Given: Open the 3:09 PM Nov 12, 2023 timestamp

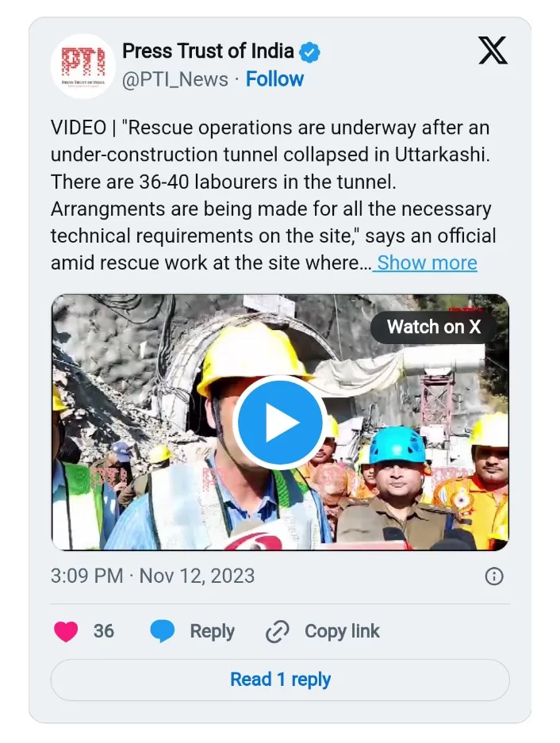Looking at the screenshot, I should coord(152,576).
